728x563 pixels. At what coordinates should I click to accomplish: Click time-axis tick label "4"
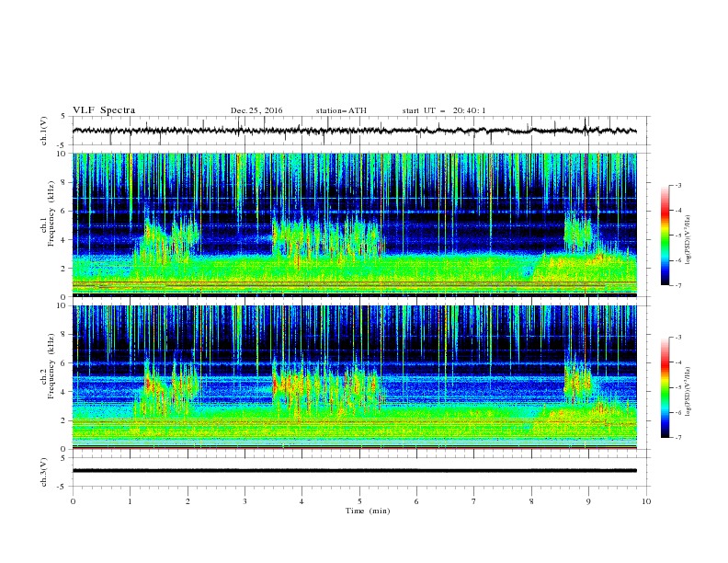tap(301, 501)
